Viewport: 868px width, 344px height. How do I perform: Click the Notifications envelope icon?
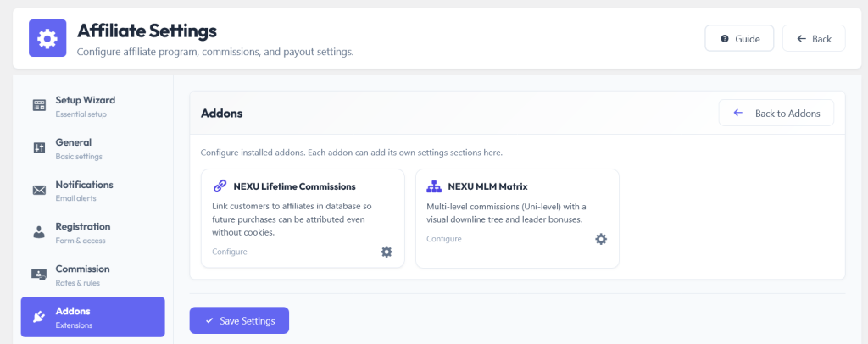coord(39,191)
